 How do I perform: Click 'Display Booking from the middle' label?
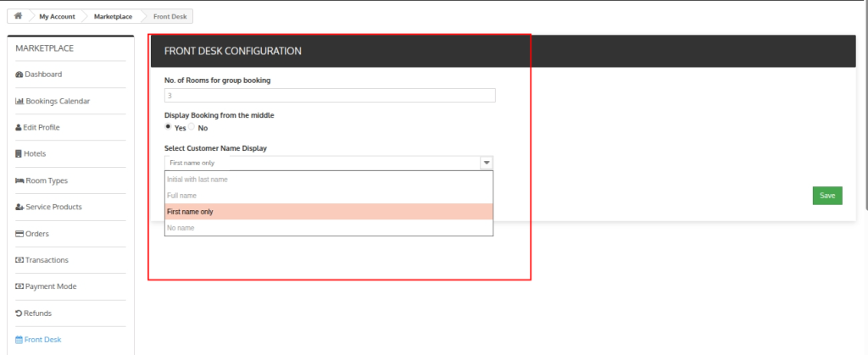[x=220, y=115]
